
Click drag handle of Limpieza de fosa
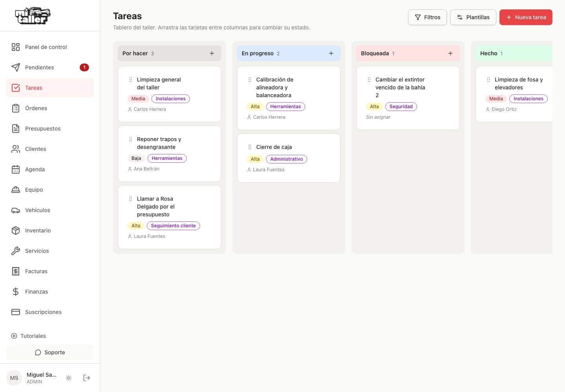(488, 80)
